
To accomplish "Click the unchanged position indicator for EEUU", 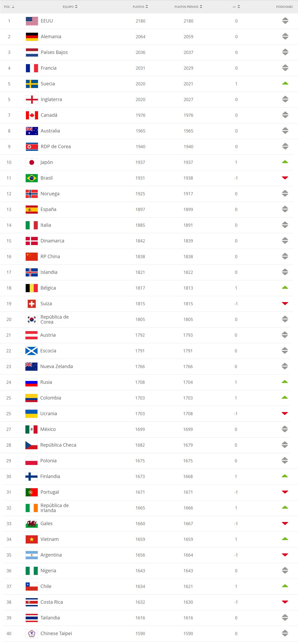I will 285,21.
